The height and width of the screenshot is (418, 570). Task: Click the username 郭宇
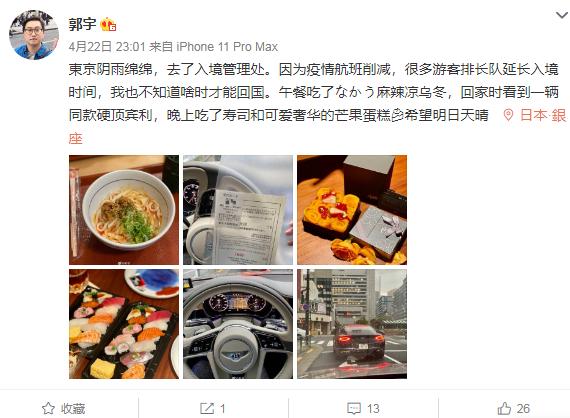(x=82, y=25)
